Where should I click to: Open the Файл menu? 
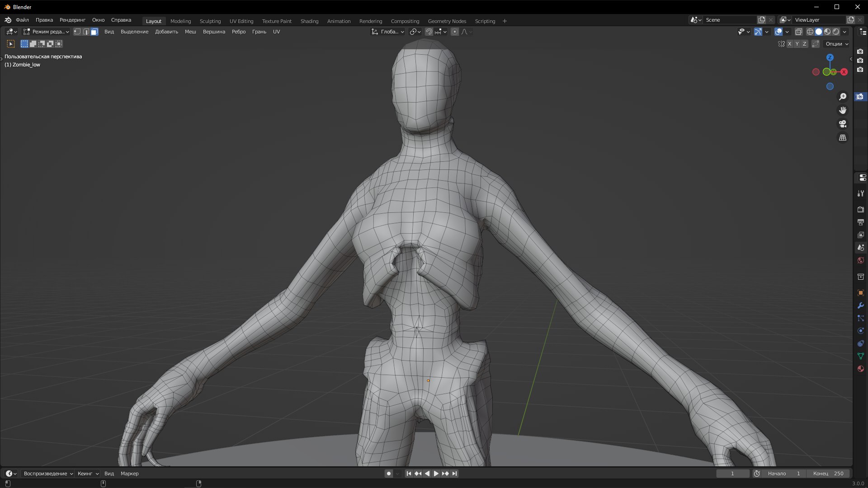22,20
